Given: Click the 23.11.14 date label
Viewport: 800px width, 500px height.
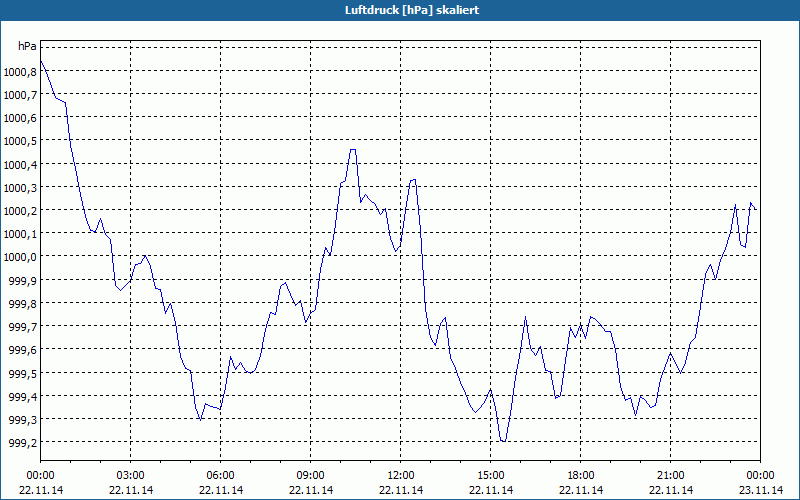Looking at the screenshot, I should tap(761, 490).
